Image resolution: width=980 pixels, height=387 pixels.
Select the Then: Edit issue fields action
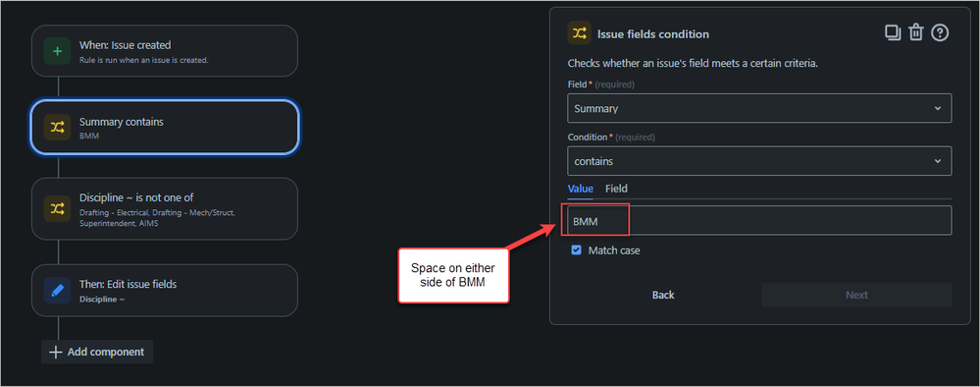point(165,291)
